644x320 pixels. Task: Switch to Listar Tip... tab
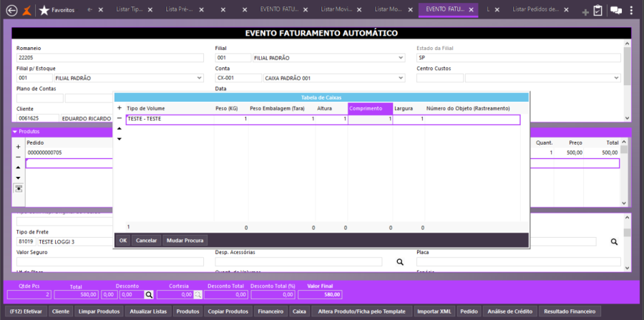(x=128, y=10)
